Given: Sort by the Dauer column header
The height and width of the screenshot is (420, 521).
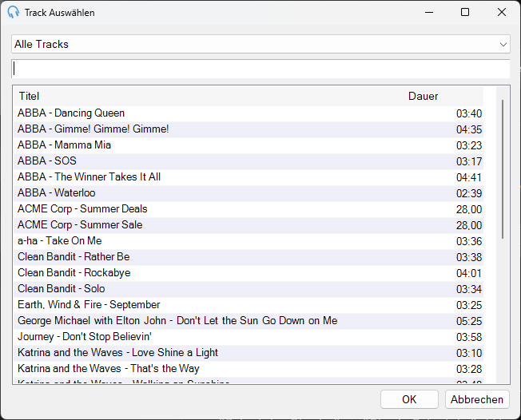Looking at the screenshot, I should point(423,96).
